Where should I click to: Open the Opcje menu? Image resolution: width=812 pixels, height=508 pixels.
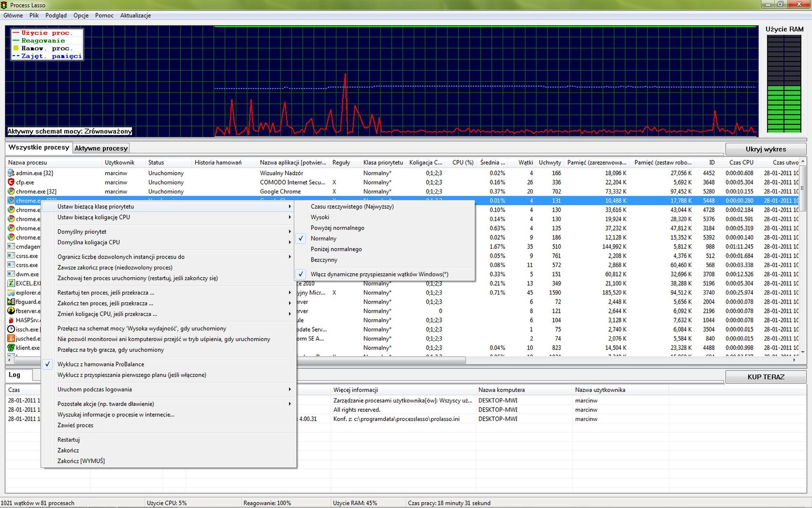point(81,15)
